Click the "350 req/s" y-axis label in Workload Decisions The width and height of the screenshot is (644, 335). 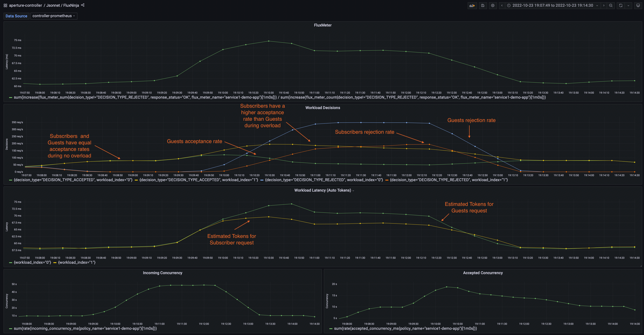(17, 123)
